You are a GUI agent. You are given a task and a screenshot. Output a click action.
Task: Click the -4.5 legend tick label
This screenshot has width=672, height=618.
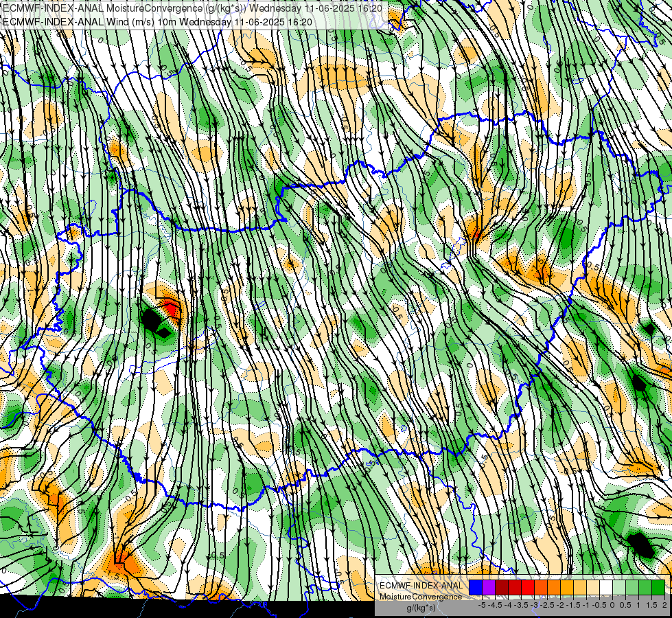coord(495,605)
